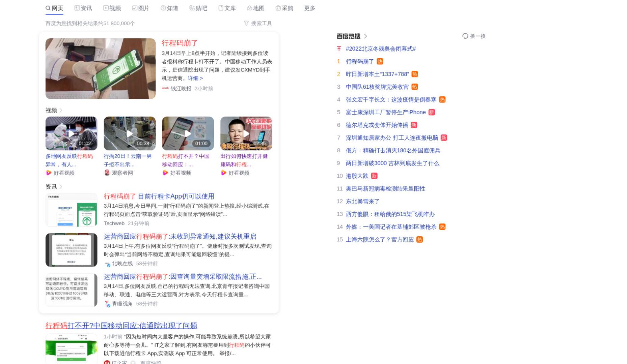Open the 贴吧 tab
627x364 pixels.
[198, 8]
